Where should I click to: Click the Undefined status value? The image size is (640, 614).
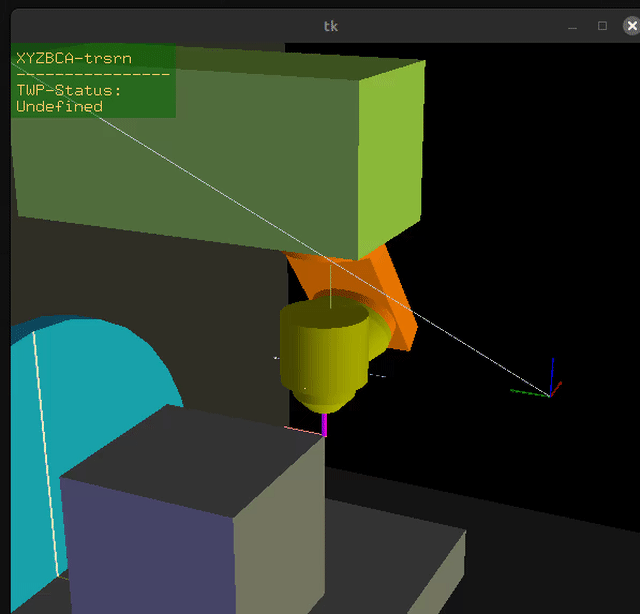pos(60,107)
